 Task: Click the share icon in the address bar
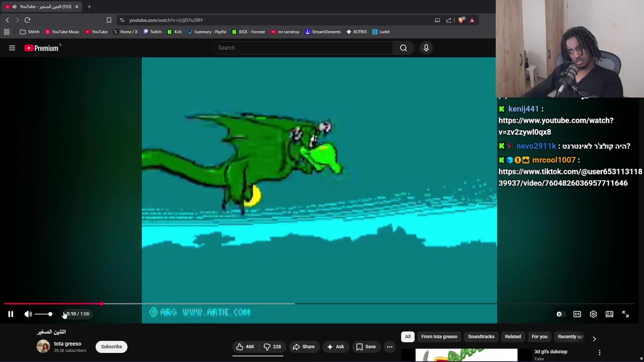[x=449, y=20]
